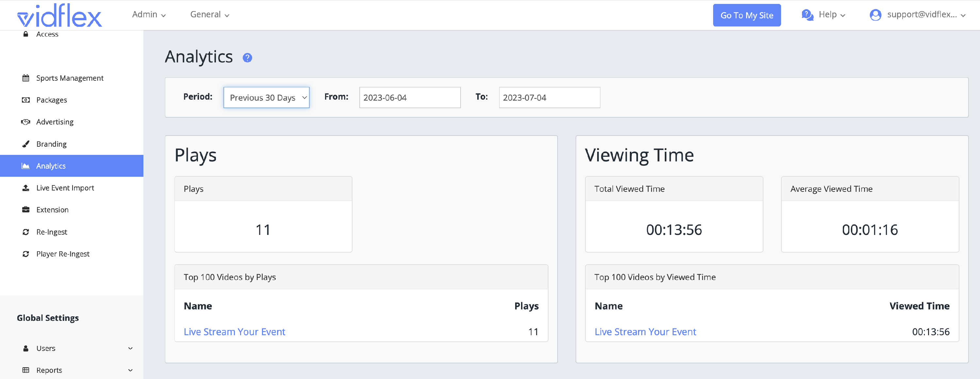Image resolution: width=980 pixels, height=379 pixels.
Task: Click the vidflex logo
Action: pyautogui.click(x=59, y=16)
